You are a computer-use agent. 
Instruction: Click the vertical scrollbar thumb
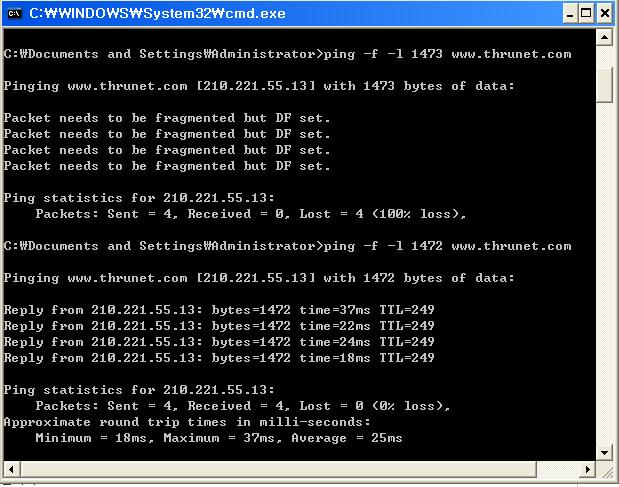click(x=604, y=85)
